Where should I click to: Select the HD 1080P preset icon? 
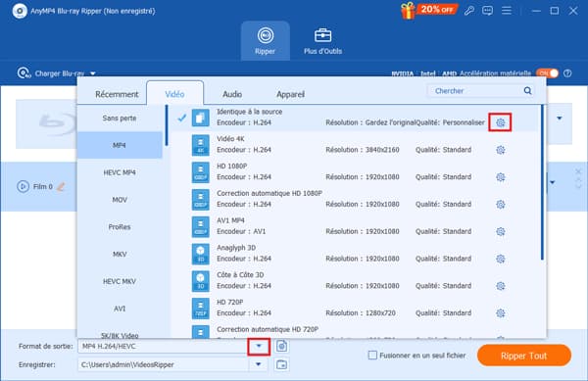[x=200, y=172]
